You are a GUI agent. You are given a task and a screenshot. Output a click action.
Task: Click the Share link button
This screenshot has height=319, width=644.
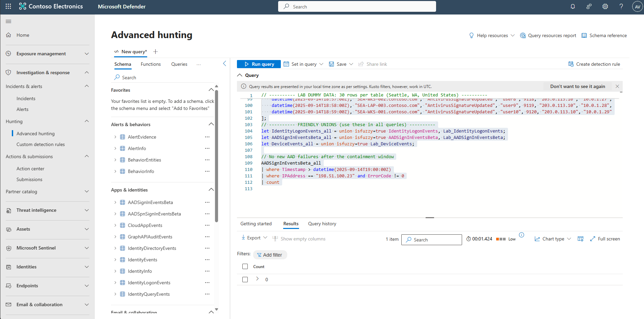(x=373, y=64)
